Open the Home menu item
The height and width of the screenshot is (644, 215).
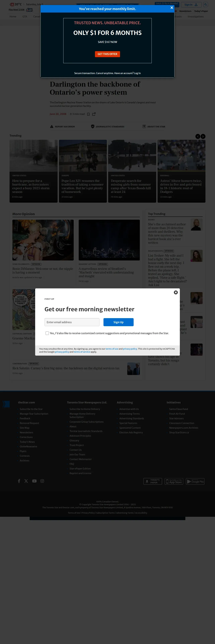click(x=13, y=17)
